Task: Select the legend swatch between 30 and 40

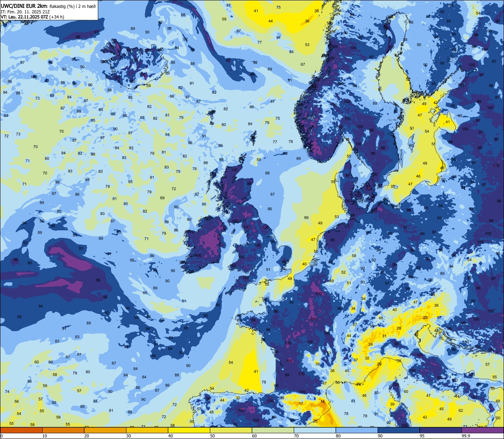Action: pyautogui.click(x=147, y=430)
